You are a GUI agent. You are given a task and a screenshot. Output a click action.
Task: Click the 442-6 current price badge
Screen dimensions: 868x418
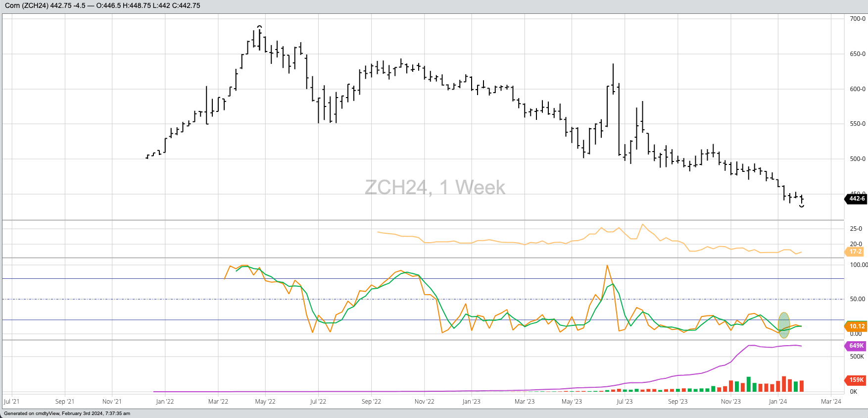[x=857, y=199]
